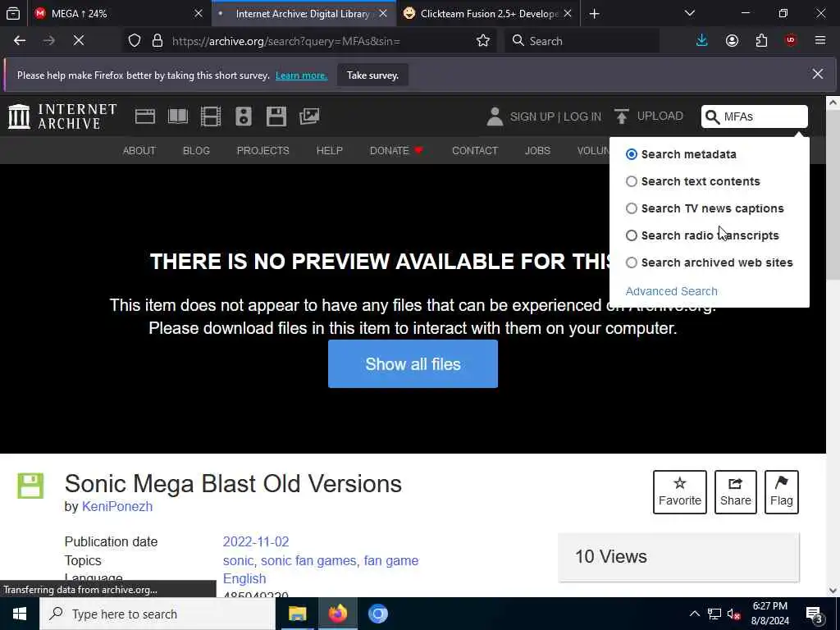Click the Firefox taskbar icon
Screen dimensions: 840x630
point(337,614)
